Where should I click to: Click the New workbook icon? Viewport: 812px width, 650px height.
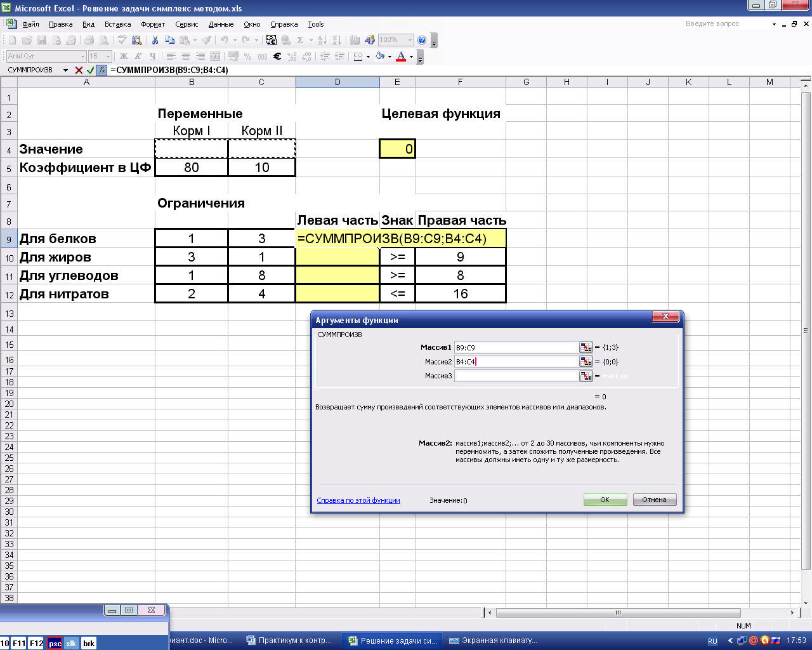coord(13,40)
